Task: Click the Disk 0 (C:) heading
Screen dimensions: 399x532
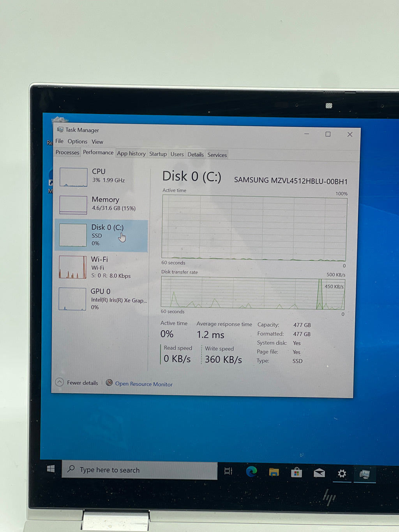Action: tap(192, 177)
